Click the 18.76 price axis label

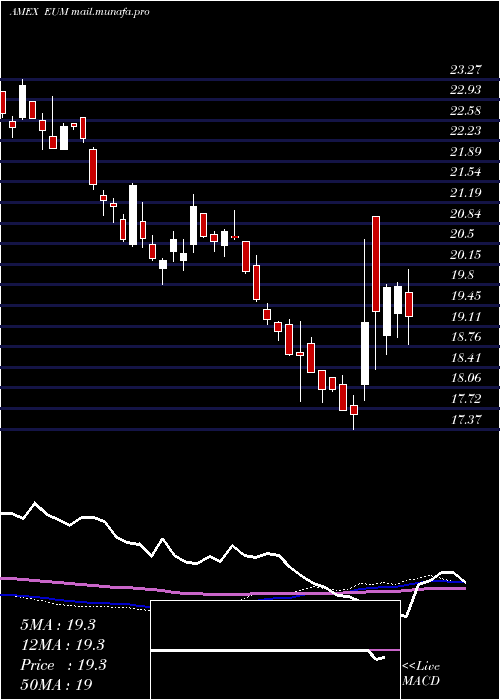[x=466, y=337]
